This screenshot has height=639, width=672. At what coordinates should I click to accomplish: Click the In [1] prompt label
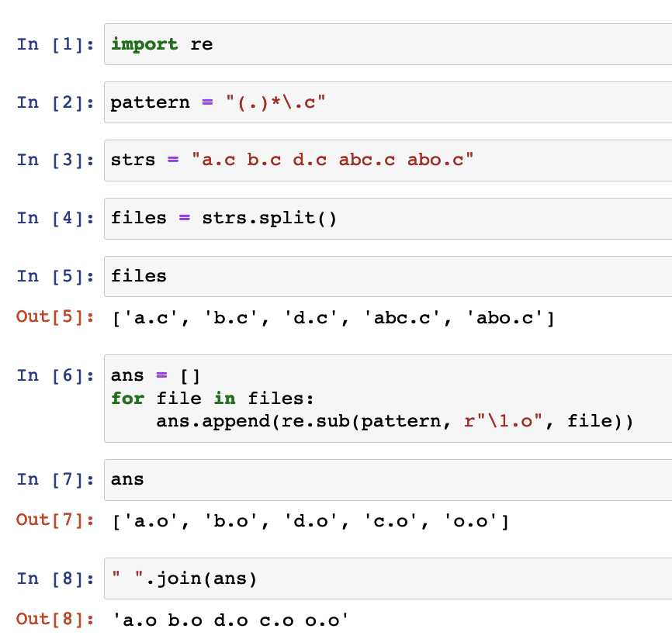[54, 44]
